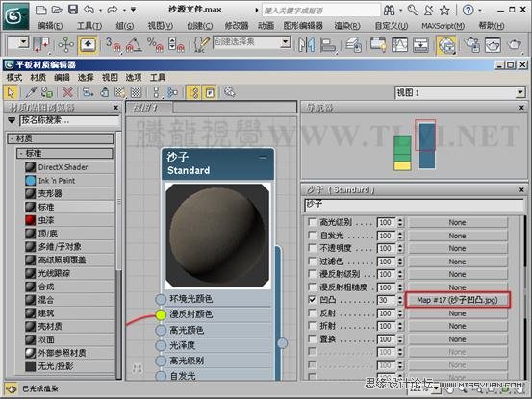
Task: Click the None button beside 折射
Action: pos(457,326)
